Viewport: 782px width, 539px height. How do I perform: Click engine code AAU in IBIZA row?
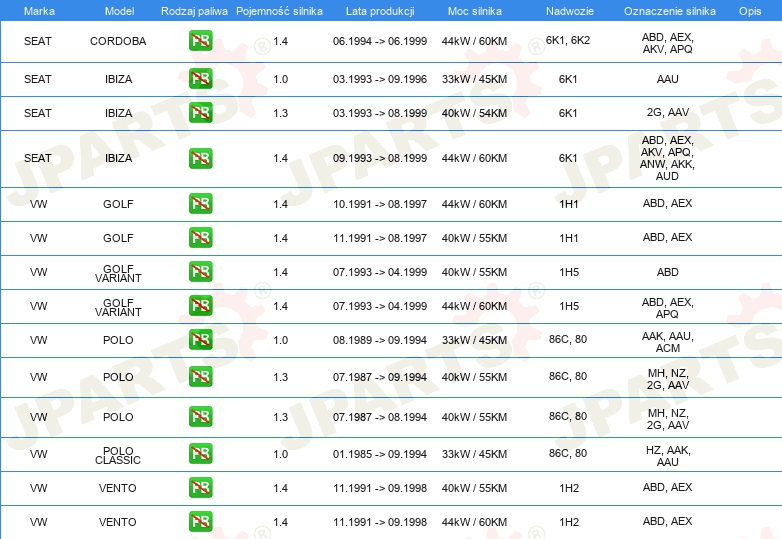pyautogui.click(x=667, y=79)
